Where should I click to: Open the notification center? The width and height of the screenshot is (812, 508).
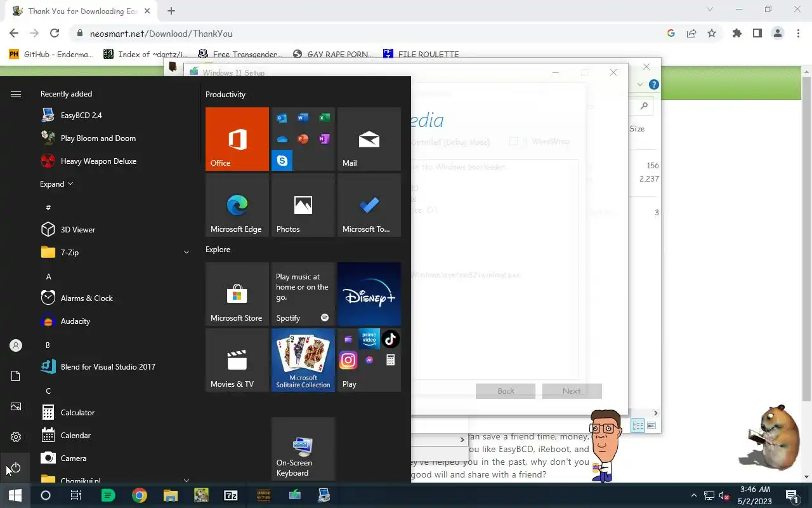792,495
